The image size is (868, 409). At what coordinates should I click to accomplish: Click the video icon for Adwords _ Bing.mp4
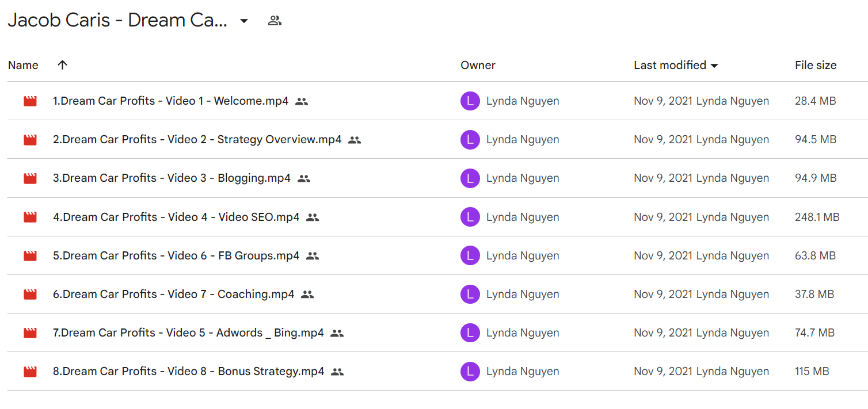point(30,333)
